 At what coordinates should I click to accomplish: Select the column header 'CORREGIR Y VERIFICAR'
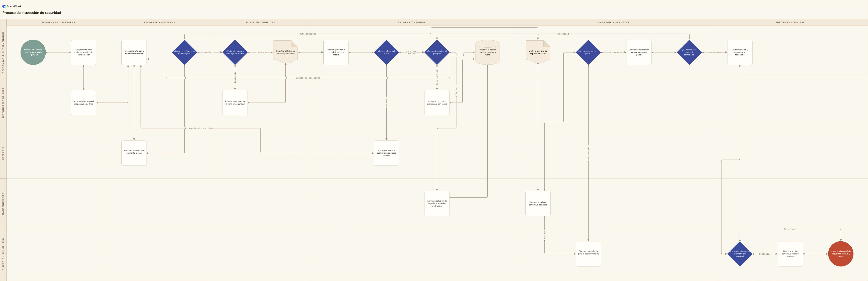pos(614,23)
